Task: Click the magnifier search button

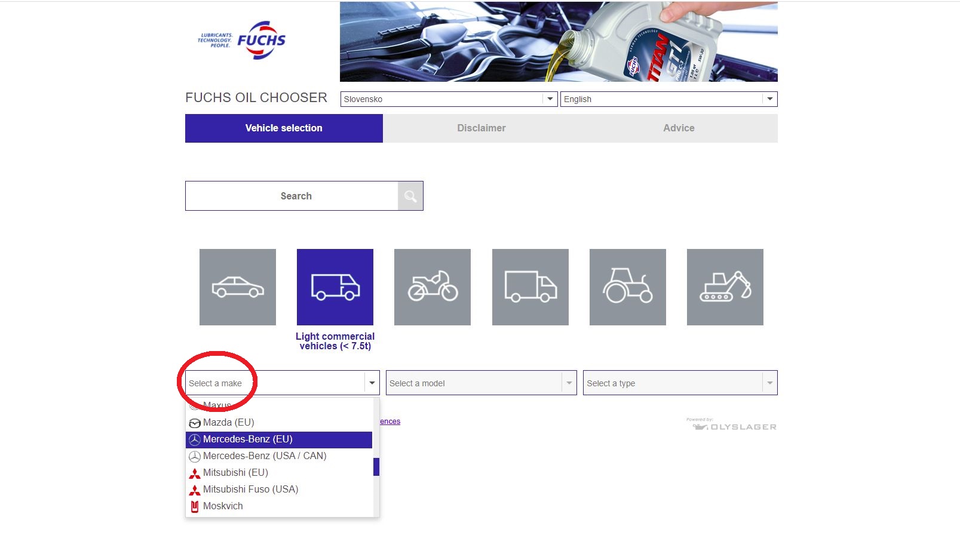Action: tap(410, 196)
